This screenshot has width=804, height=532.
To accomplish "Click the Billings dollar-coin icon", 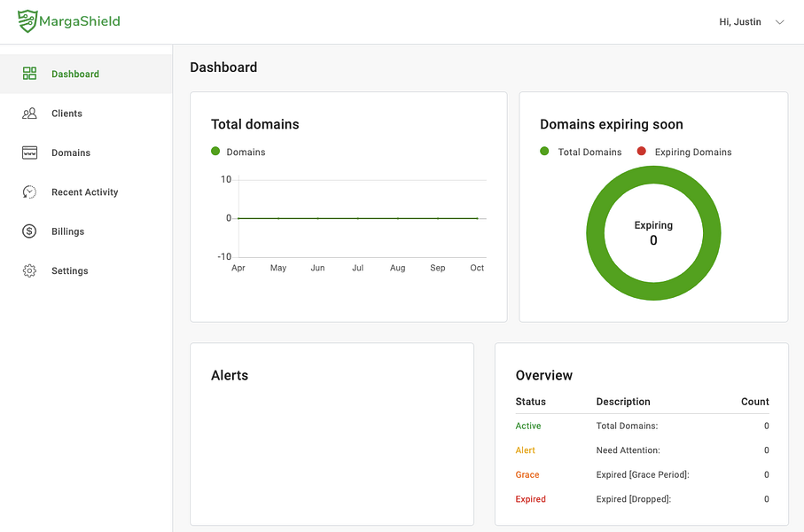I will coord(30,231).
